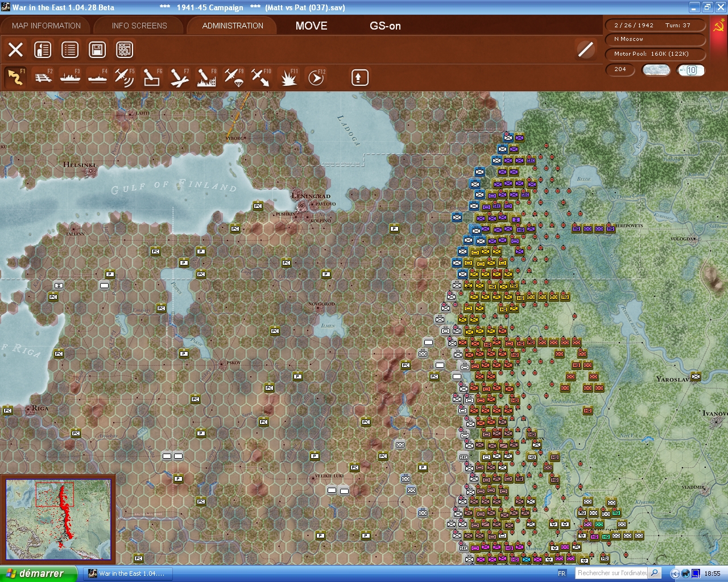Open the démarrer Start button

(38, 573)
